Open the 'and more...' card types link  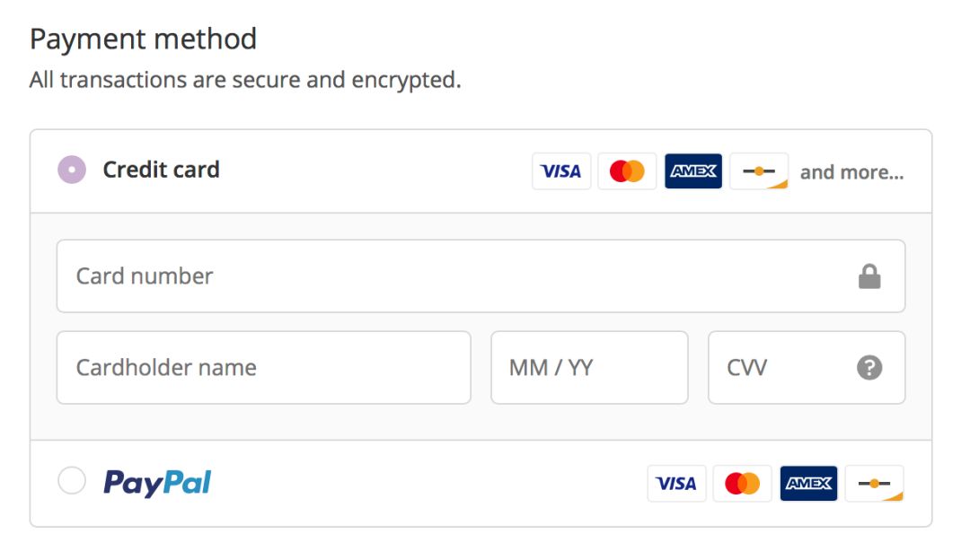[851, 171]
